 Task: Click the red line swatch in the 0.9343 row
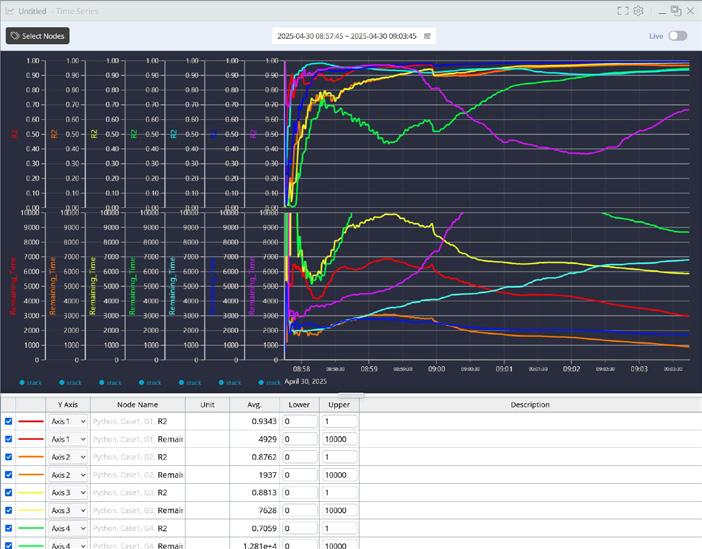coord(30,421)
